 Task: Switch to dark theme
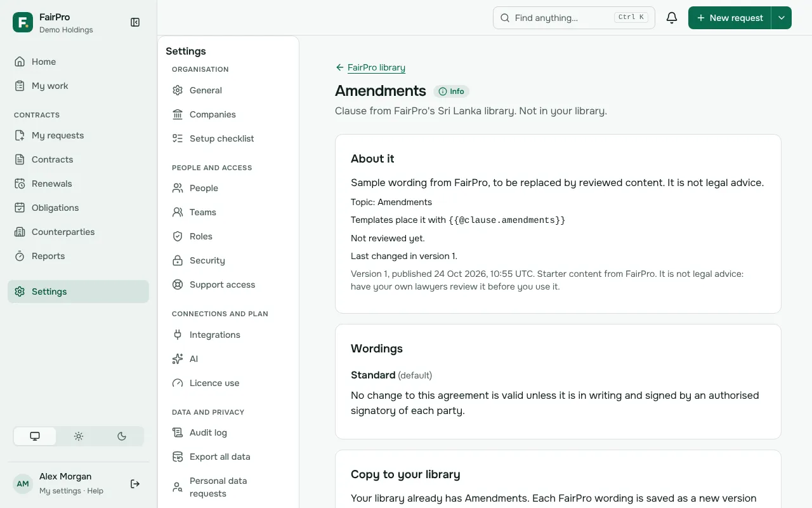coord(122,436)
